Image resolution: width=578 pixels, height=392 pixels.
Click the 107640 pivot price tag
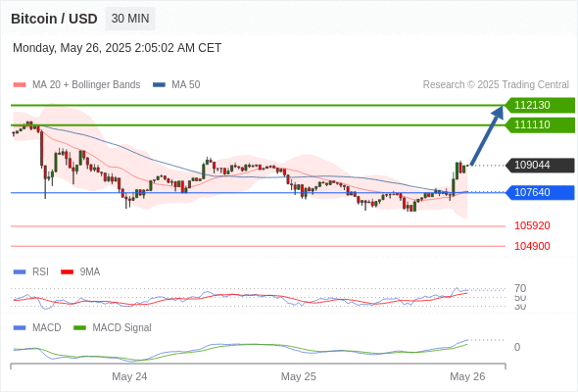(x=540, y=192)
